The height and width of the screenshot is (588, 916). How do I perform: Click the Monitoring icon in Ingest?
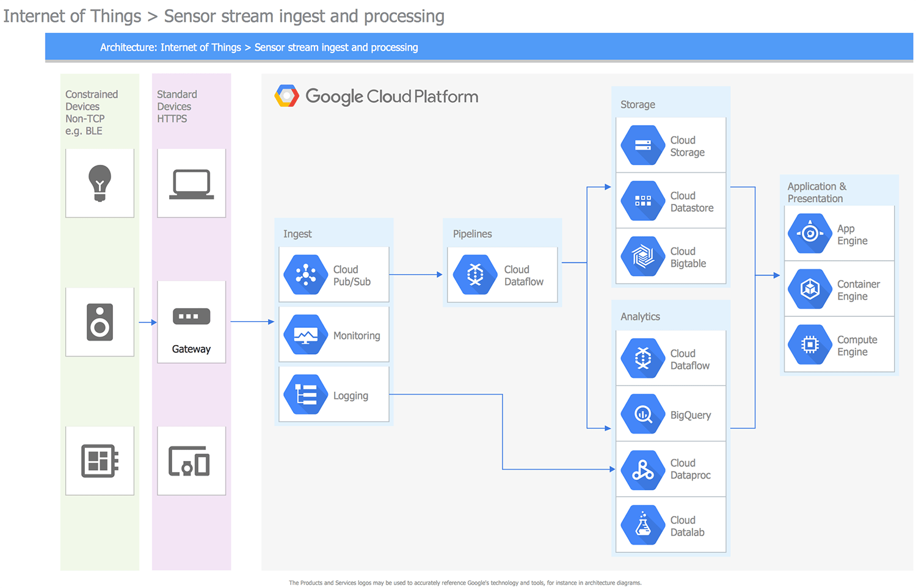pyautogui.click(x=305, y=335)
